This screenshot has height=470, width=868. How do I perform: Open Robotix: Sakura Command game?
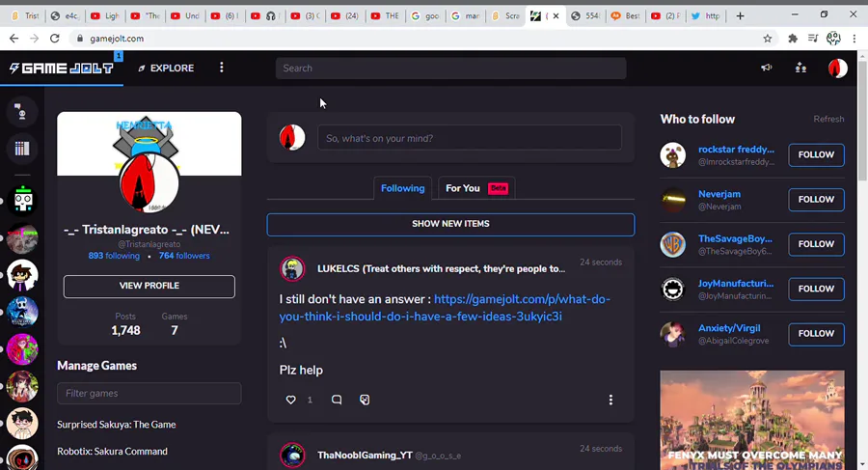tap(112, 451)
